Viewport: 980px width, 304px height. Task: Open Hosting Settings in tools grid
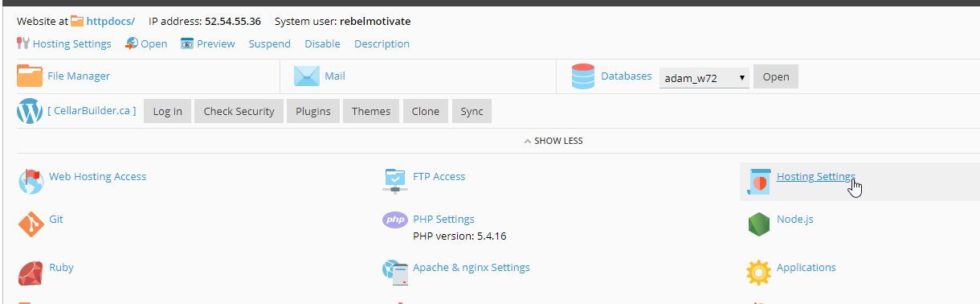(816, 176)
